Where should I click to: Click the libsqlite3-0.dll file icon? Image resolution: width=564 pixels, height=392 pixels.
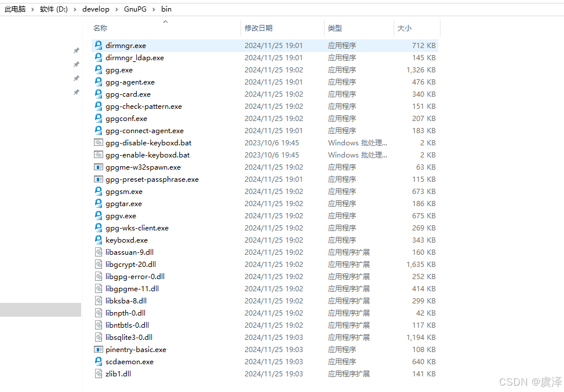point(99,337)
